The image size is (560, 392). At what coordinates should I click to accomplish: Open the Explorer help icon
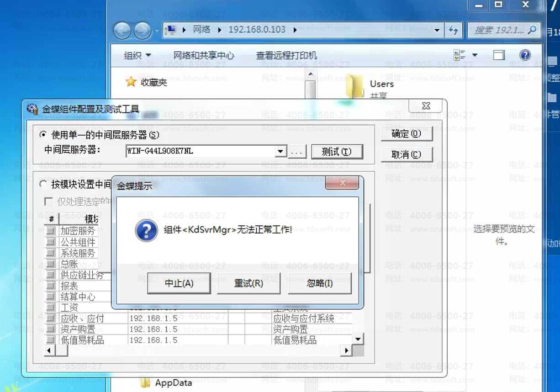pos(525,55)
